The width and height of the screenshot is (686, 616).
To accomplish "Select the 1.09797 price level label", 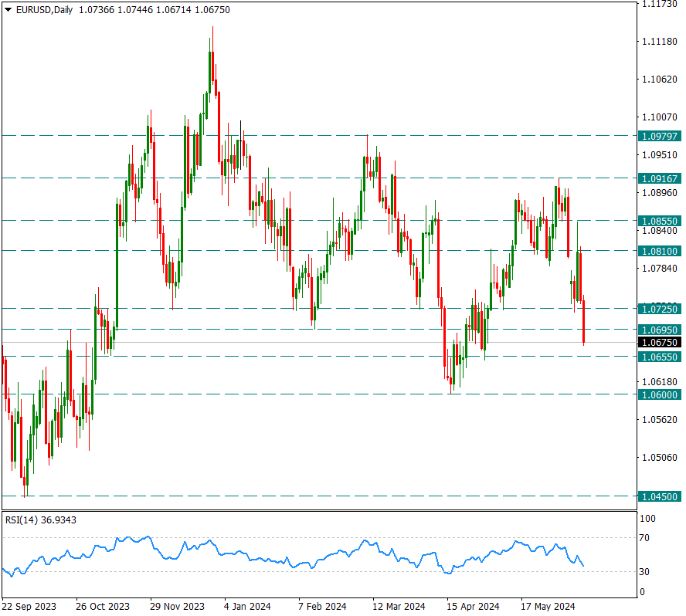I will (x=659, y=136).
